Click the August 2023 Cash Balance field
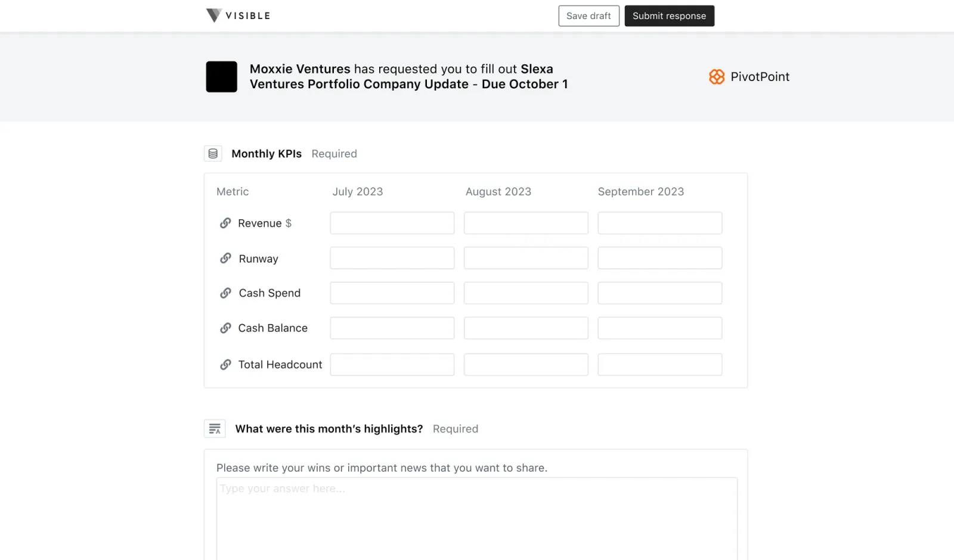The height and width of the screenshot is (560, 954). coord(526,328)
